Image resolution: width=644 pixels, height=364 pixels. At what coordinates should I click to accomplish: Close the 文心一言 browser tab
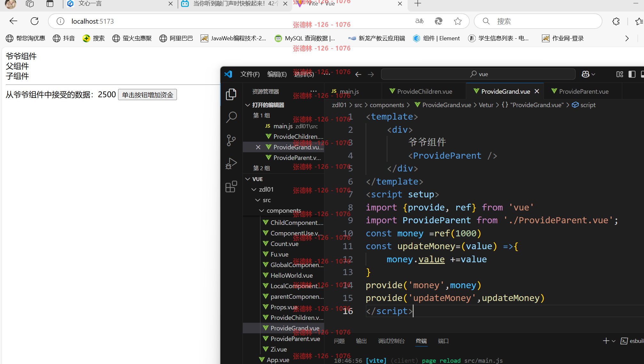click(171, 4)
